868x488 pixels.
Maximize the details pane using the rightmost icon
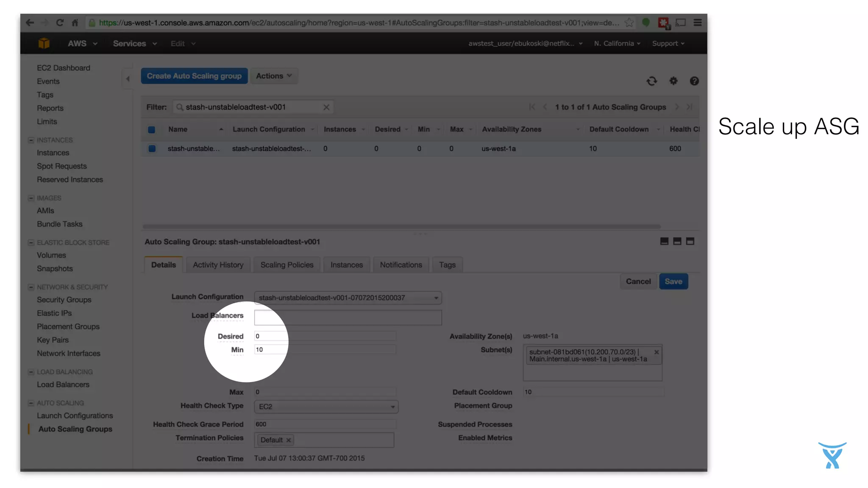[690, 241]
